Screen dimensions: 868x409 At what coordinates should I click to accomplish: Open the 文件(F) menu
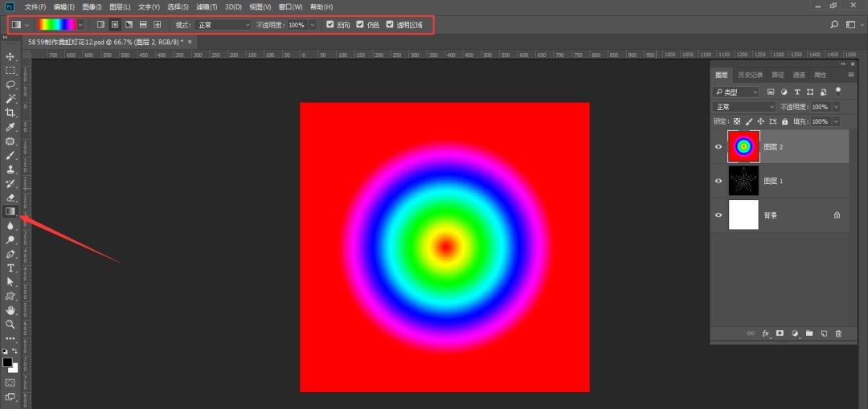[35, 6]
